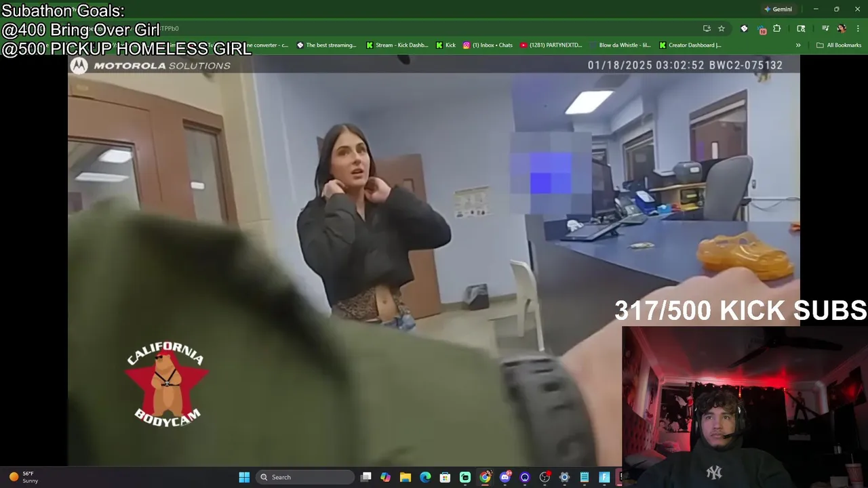Viewport: 868px width, 488px height.
Task: Open Discord from the taskbar
Action: coord(505,477)
